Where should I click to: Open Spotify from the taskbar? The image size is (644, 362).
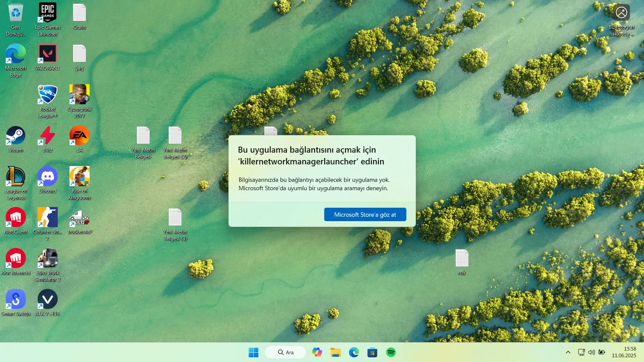pyautogui.click(x=391, y=352)
